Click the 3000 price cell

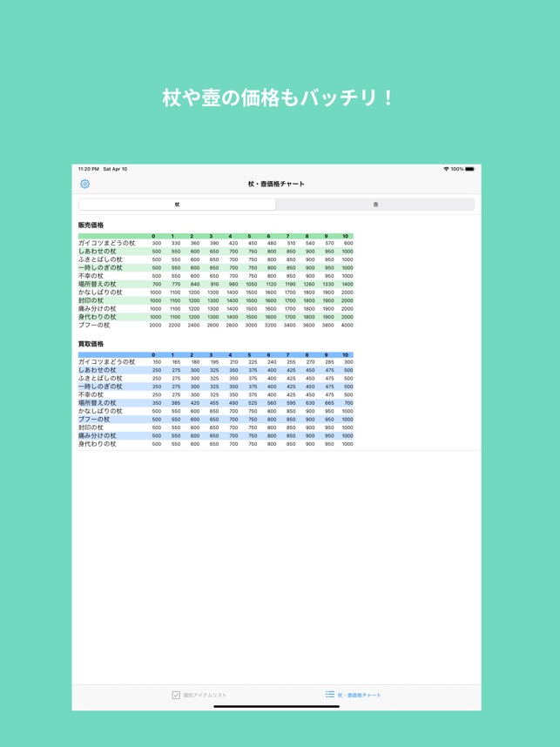pyautogui.click(x=251, y=326)
